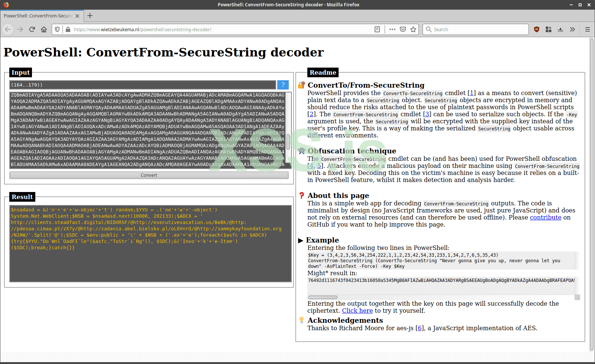Click inside the decoded Result textarea
Viewport: 595px width, 364px height.
[x=151, y=244]
